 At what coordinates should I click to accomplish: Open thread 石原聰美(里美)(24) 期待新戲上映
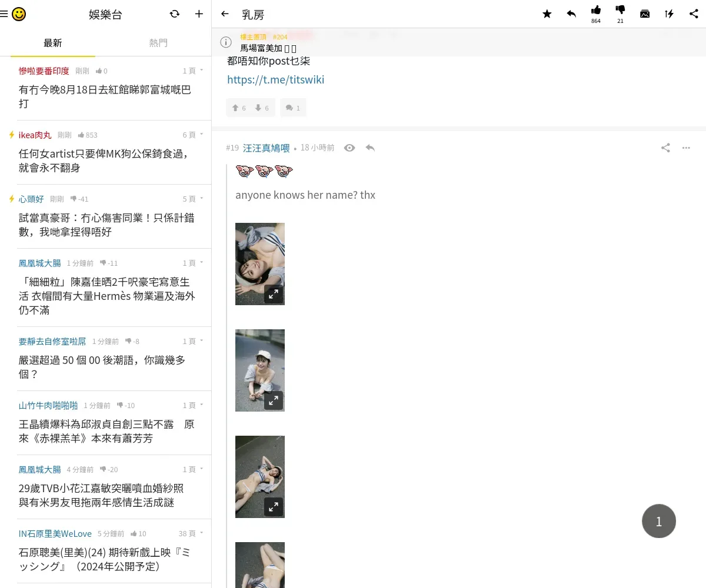(x=105, y=559)
